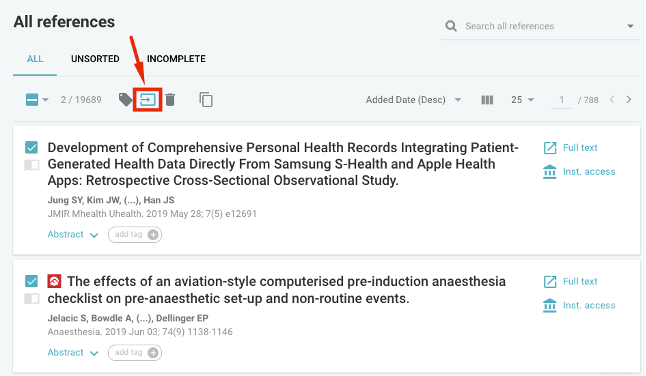Expand Abstract of the Jung SY article
The height and width of the screenshot is (376, 646).
[73, 234]
